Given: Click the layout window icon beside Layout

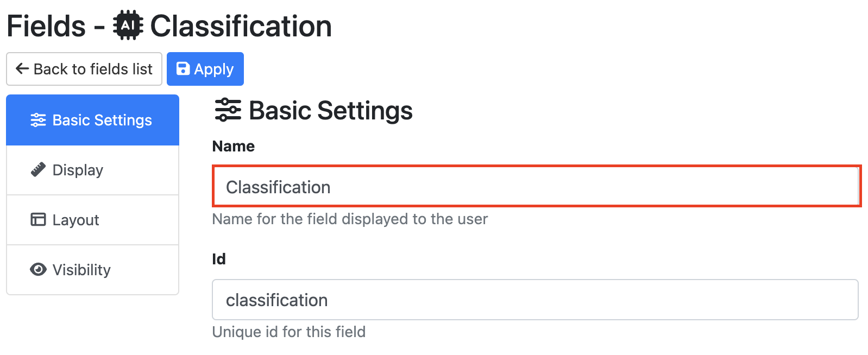Looking at the screenshot, I should point(38,219).
